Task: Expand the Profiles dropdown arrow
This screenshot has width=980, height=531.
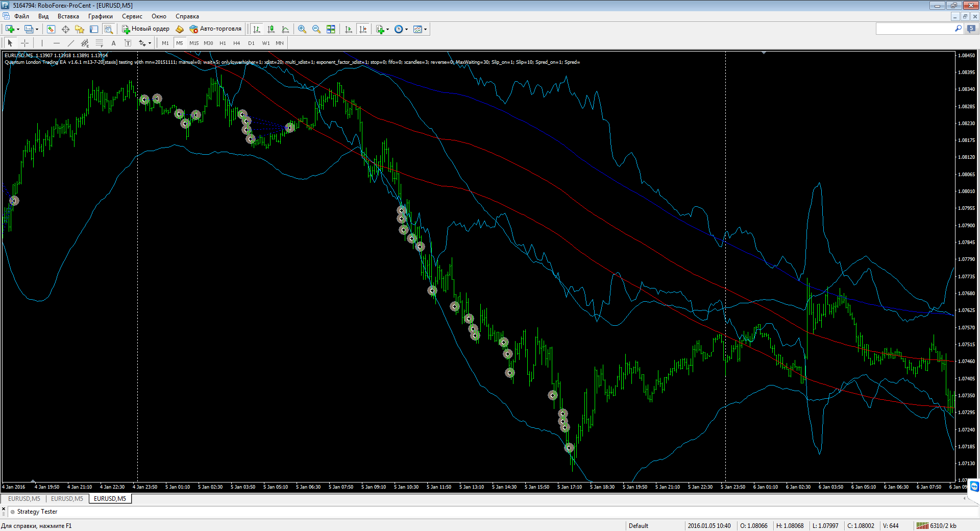Action: (37, 29)
